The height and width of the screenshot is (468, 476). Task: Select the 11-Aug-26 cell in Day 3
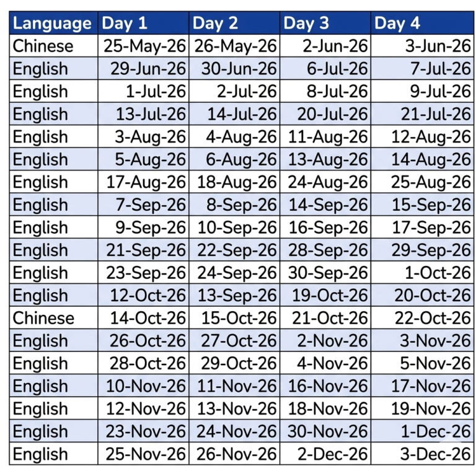[x=325, y=136]
